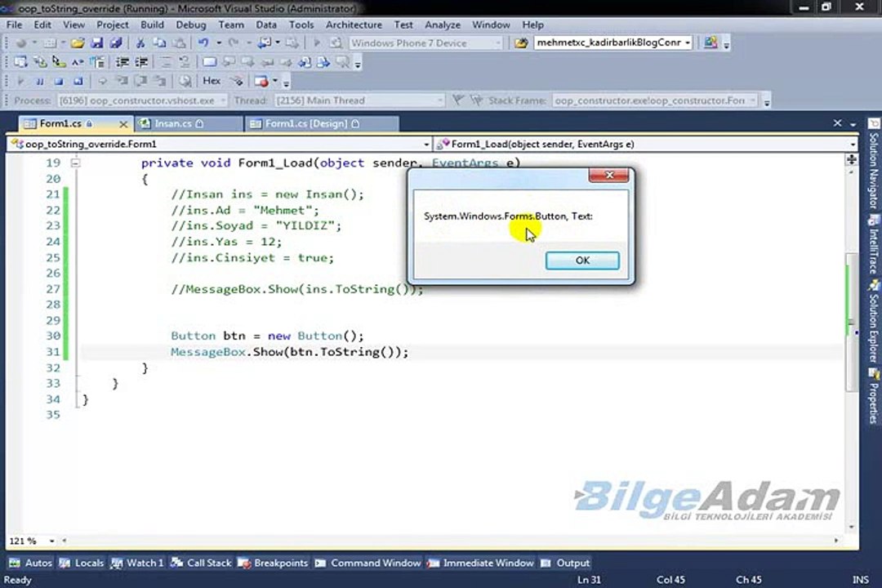The width and height of the screenshot is (882, 588).
Task: Click the icon right of the solution combo
Action: [x=710, y=42]
